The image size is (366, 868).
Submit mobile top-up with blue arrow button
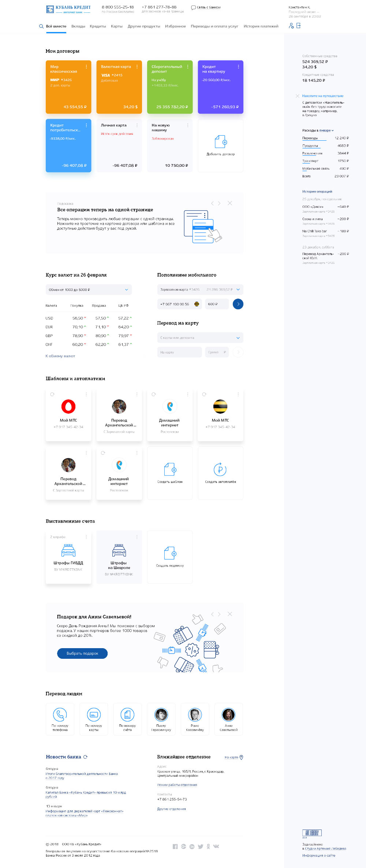click(238, 304)
